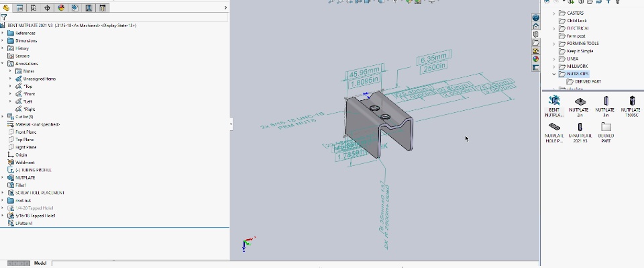Expand the FORMING TOOLS library folder

point(553,44)
